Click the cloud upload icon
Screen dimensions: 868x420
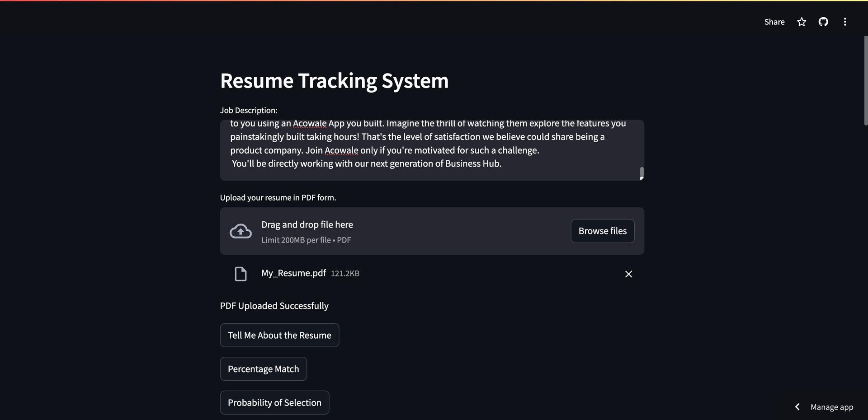click(240, 231)
